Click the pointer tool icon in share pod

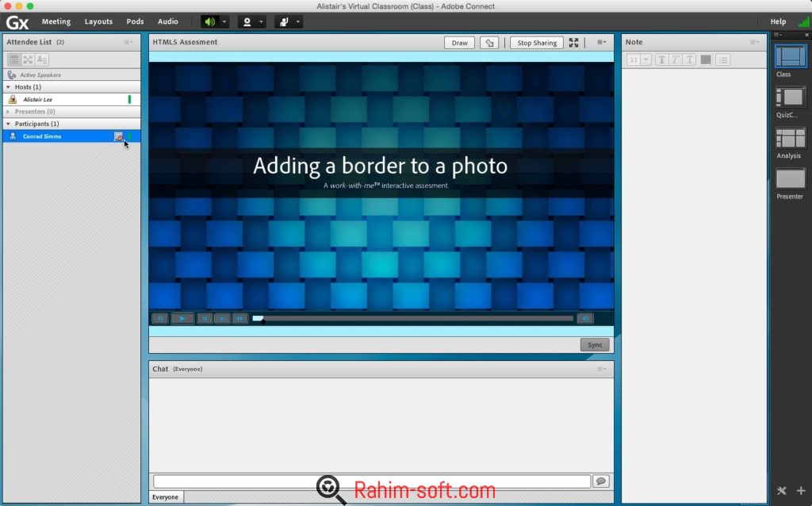pos(489,43)
